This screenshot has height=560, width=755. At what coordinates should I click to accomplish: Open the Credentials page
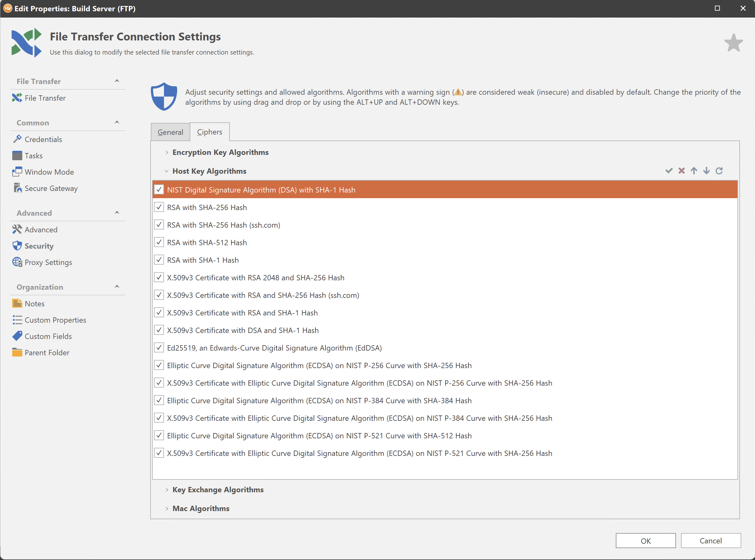click(x=43, y=139)
